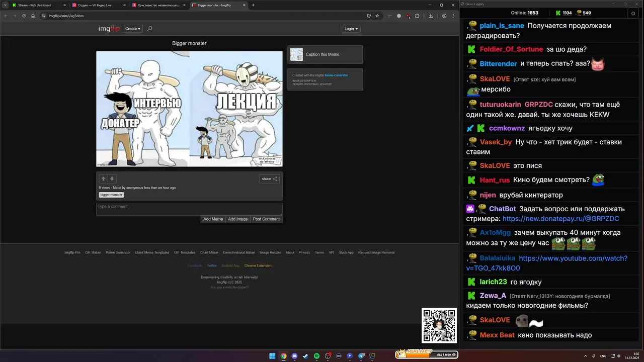Open the imgflip Create dropdown
Image resolution: width=644 pixels, height=362 pixels.
point(133,29)
